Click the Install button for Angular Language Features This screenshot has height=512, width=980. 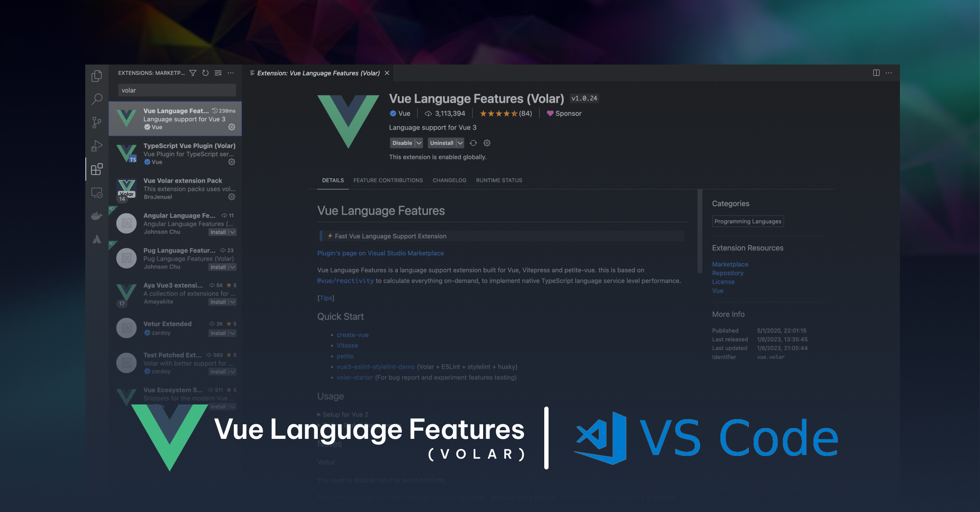[x=220, y=232]
